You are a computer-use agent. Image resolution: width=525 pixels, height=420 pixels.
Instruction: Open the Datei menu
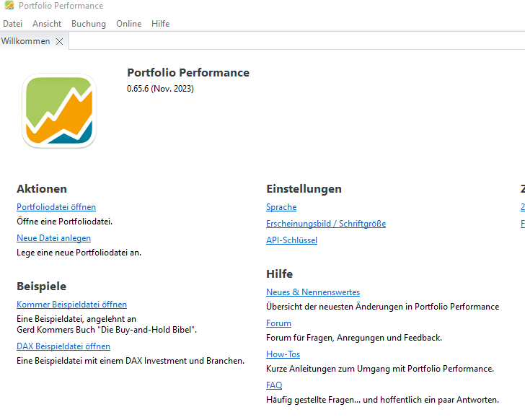point(13,24)
